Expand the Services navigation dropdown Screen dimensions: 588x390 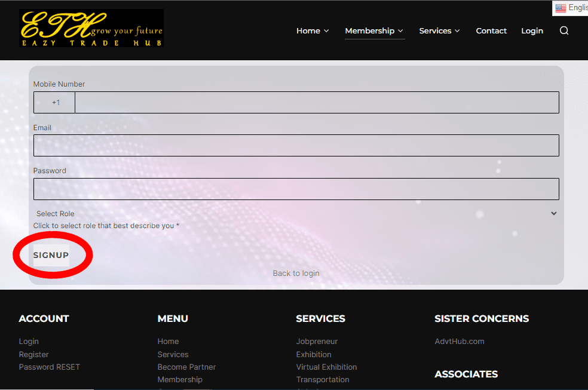coord(439,31)
